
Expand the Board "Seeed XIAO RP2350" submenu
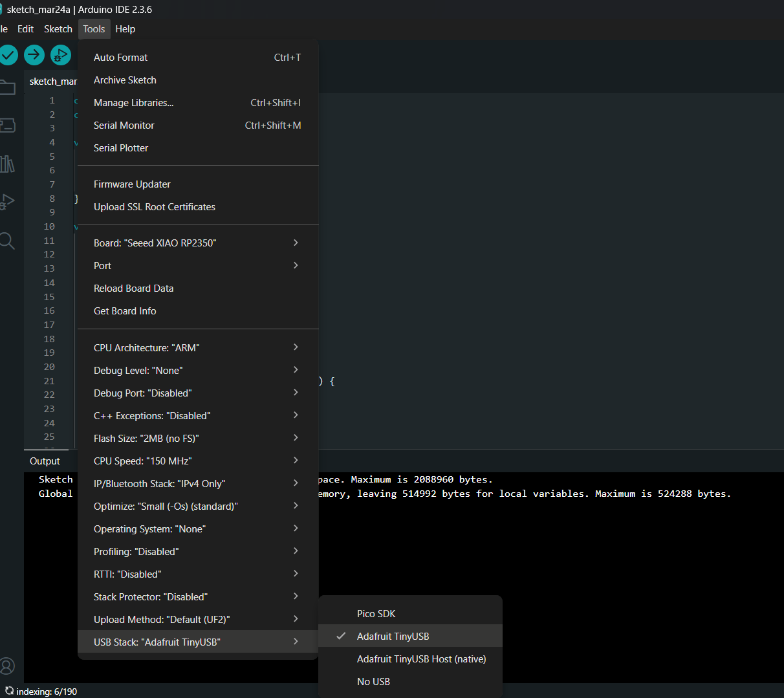pos(197,243)
